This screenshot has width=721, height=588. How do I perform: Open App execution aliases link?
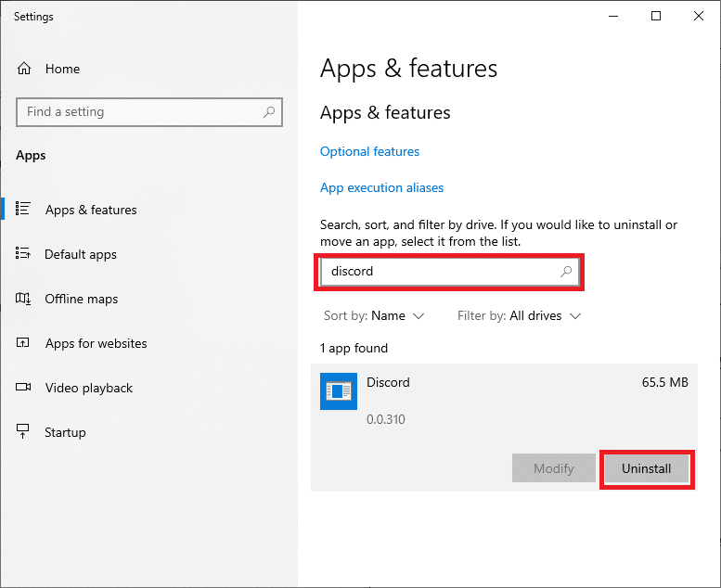pos(381,187)
